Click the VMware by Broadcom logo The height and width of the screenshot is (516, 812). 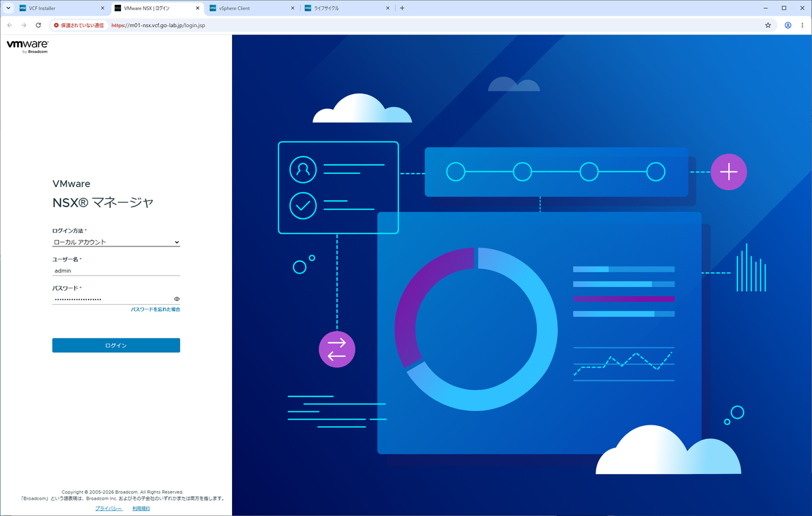pyautogui.click(x=27, y=46)
